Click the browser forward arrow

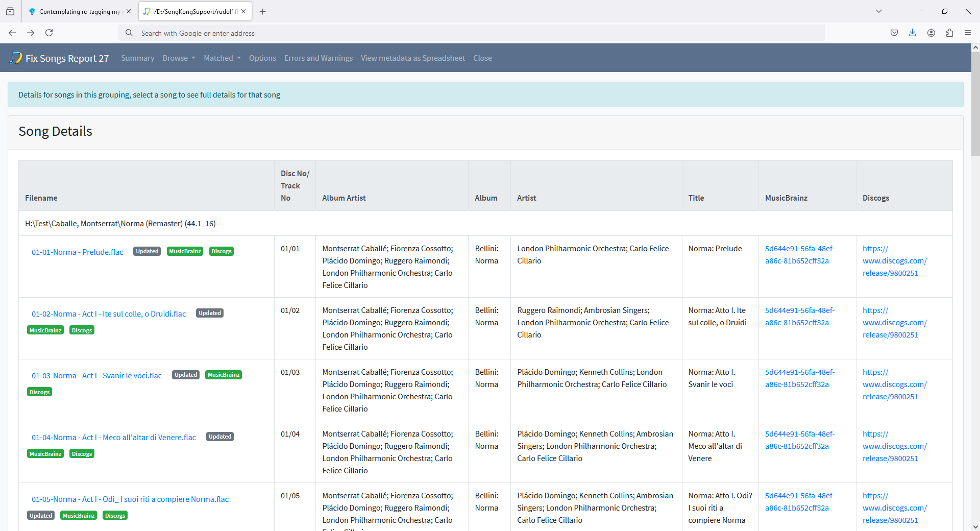(31, 33)
